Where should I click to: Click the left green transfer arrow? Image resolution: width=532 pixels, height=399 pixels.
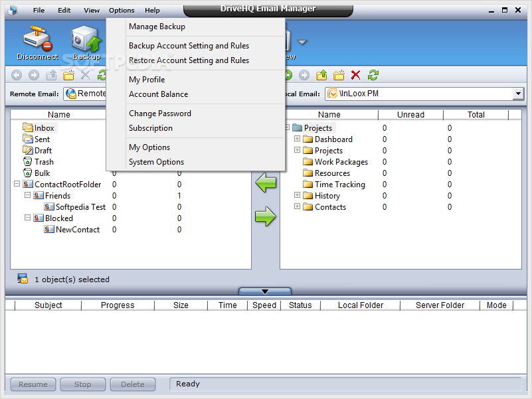[x=266, y=183]
